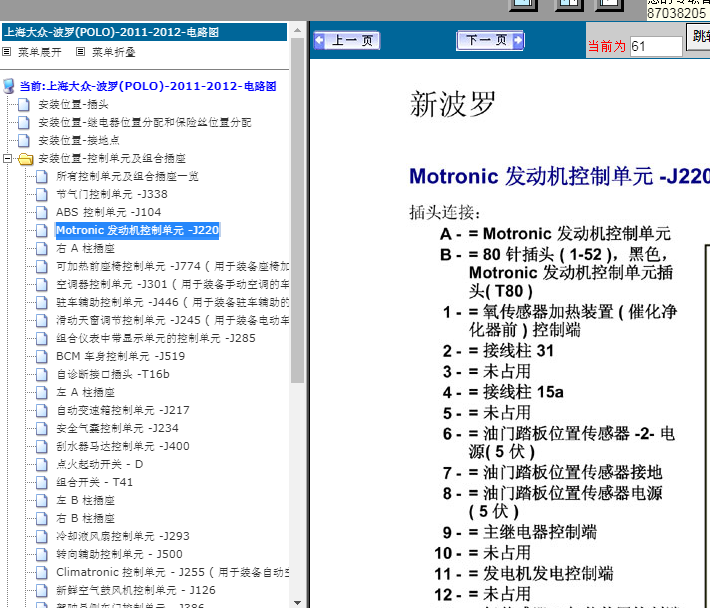
Task: Collapse the 安装位置-控制单元及组合插座 folder node
Action: tap(7, 158)
